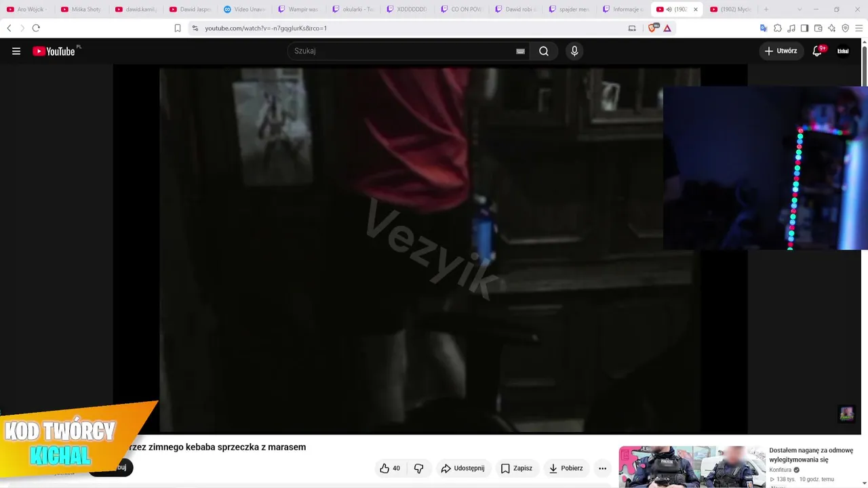The image size is (868, 488).
Task: Open video titled Dostałem naganę za odmowę
Action: (x=811, y=455)
